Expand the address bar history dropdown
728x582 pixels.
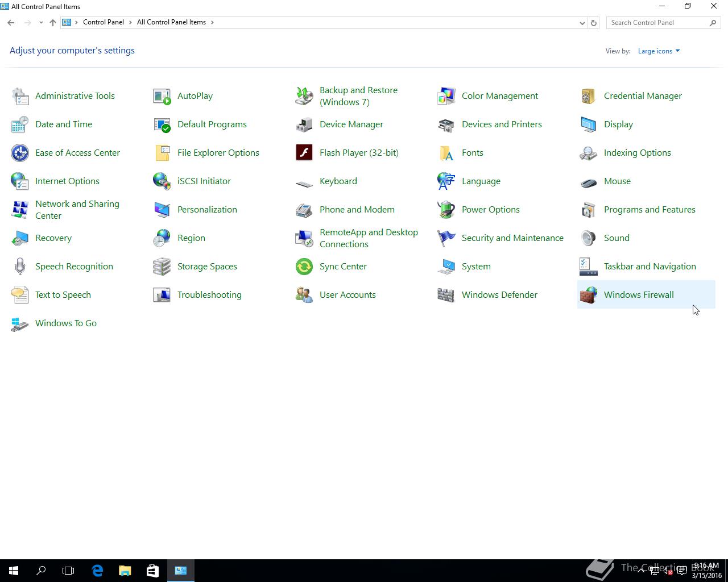(582, 23)
